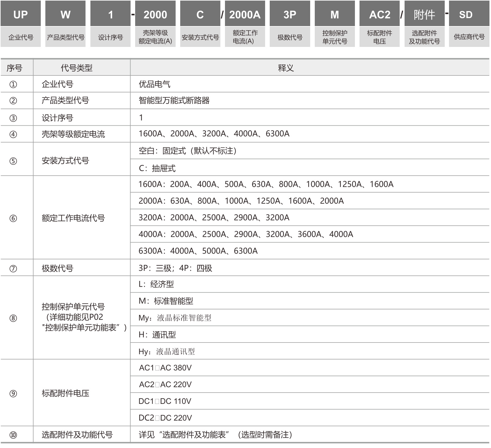Select the circled number ⑥ cell

tap(13, 218)
